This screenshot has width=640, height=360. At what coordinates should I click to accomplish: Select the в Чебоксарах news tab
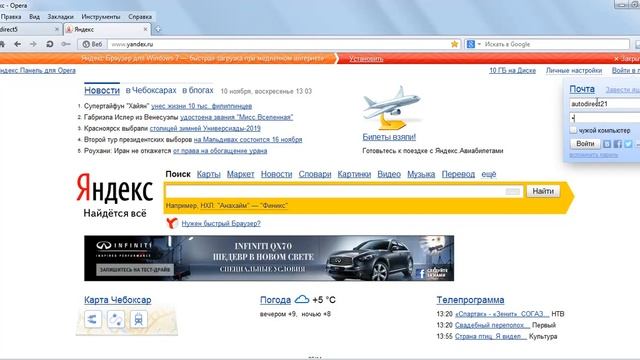(151, 90)
